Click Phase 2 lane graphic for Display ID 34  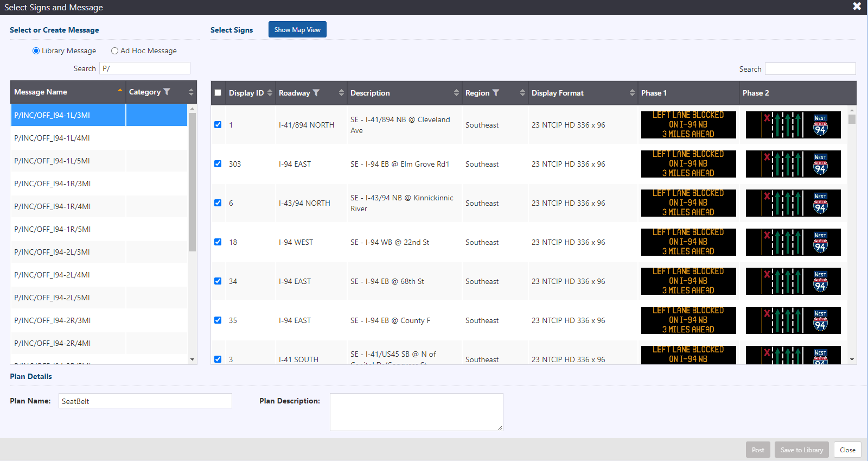coord(793,281)
